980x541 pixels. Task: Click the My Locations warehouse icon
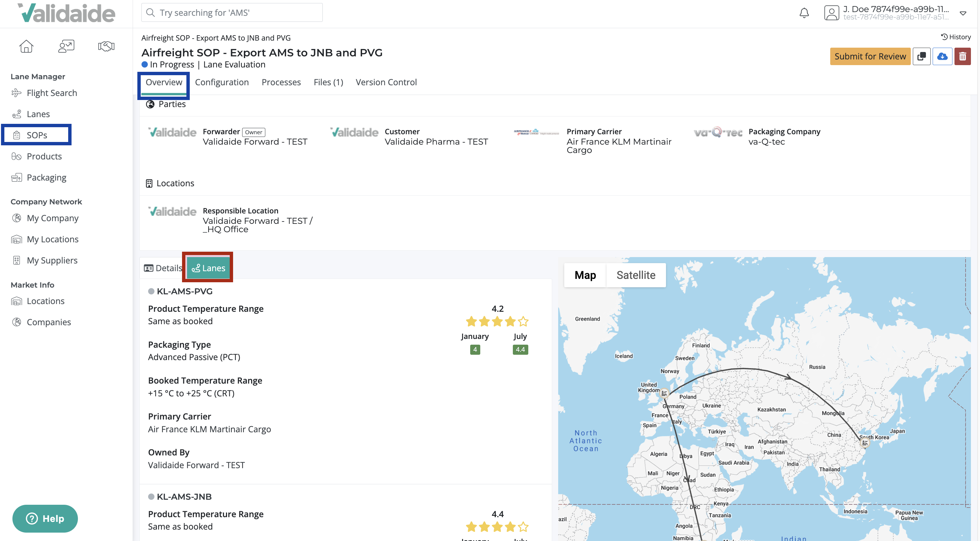click(x=16, y=239)
